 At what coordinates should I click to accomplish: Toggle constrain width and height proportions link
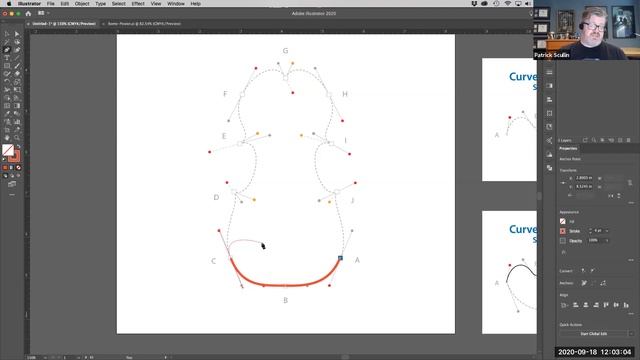click(630, 182)
